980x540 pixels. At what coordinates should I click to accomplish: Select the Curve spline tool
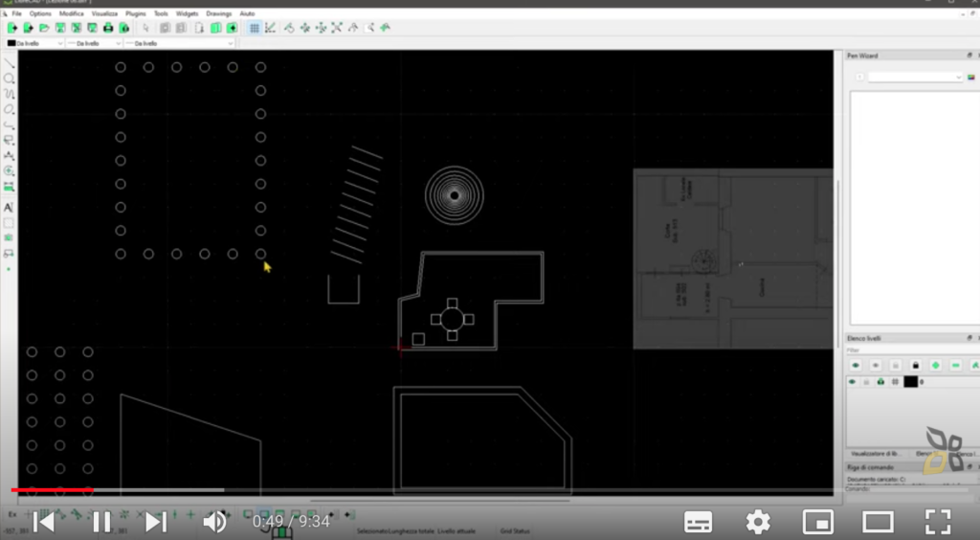click(9, 94)
